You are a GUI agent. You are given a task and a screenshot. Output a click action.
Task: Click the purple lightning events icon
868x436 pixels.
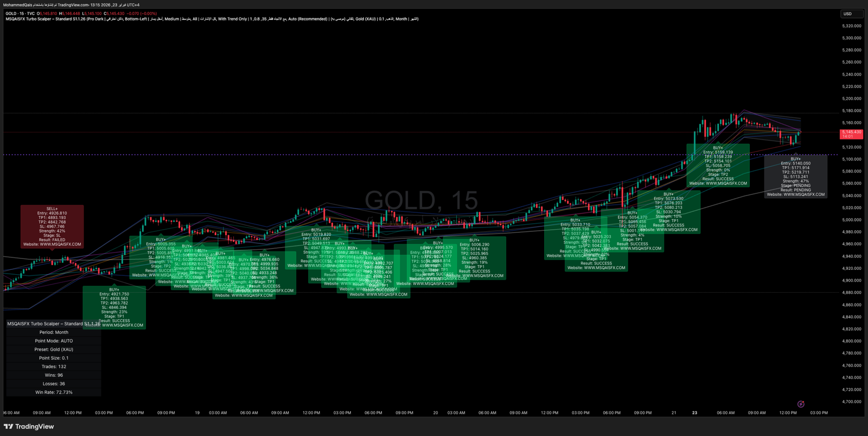[801, 404]
